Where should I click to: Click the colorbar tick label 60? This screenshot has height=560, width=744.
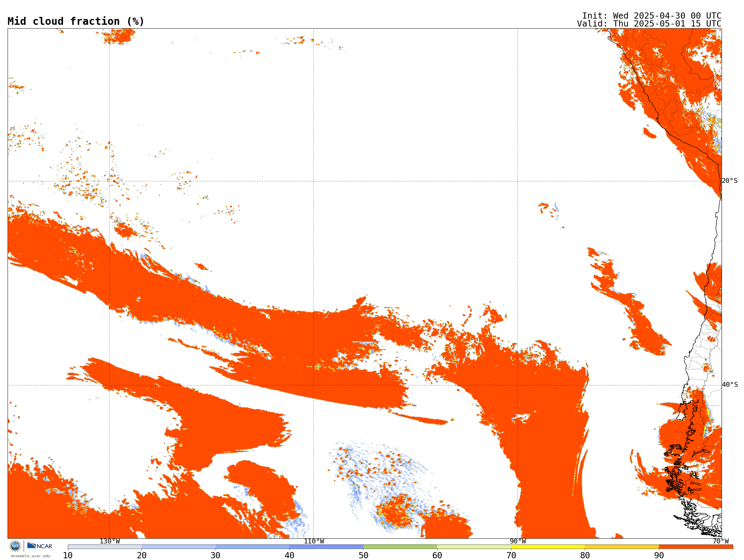[x=437, y=556]
